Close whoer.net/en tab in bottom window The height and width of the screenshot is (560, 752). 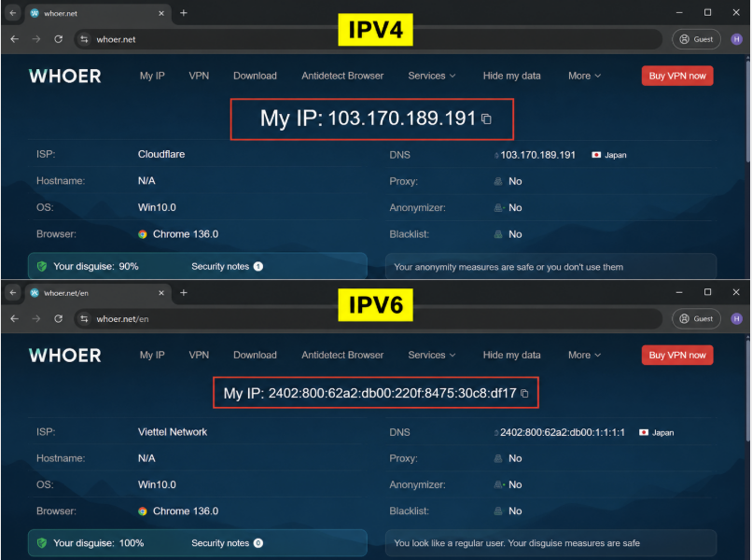[x=161, y=293]
